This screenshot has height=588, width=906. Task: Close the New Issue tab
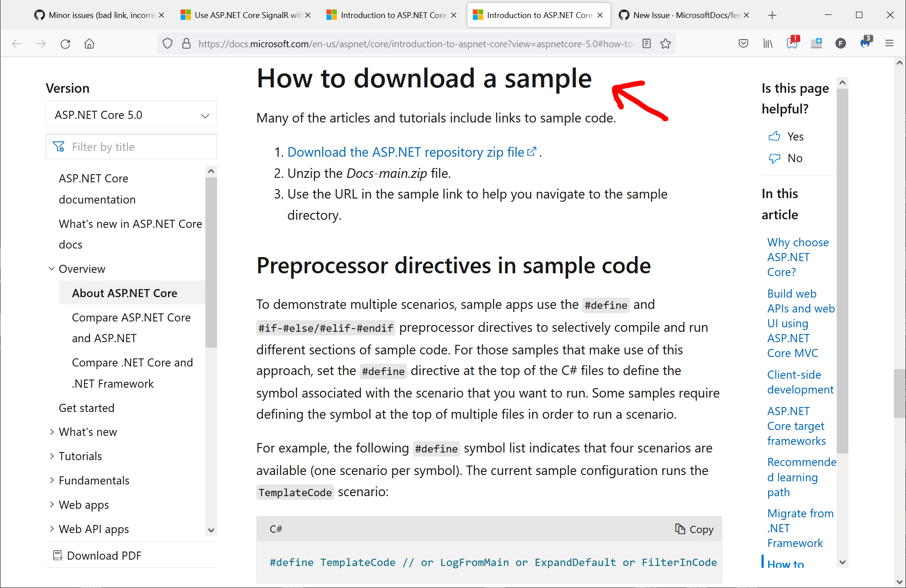coord(746,15)
